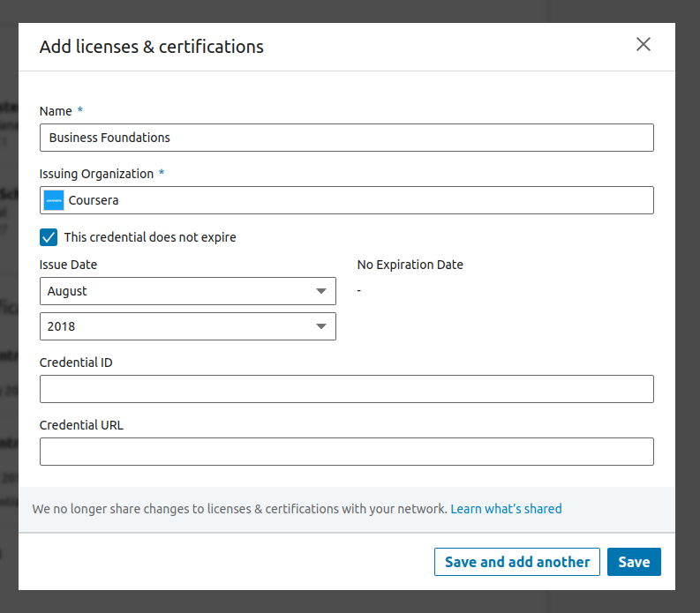
Task: Close the Add licenses & certifications dialog
Action: 644,45
